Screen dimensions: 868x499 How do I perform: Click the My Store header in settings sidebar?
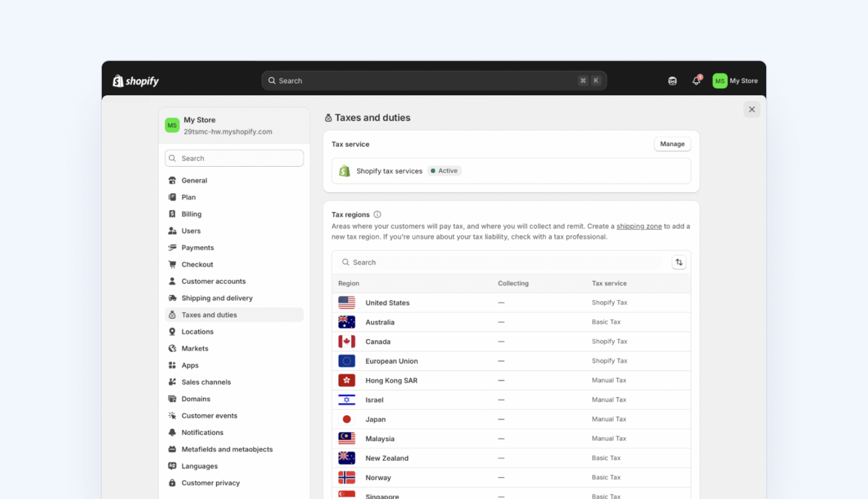234,126
